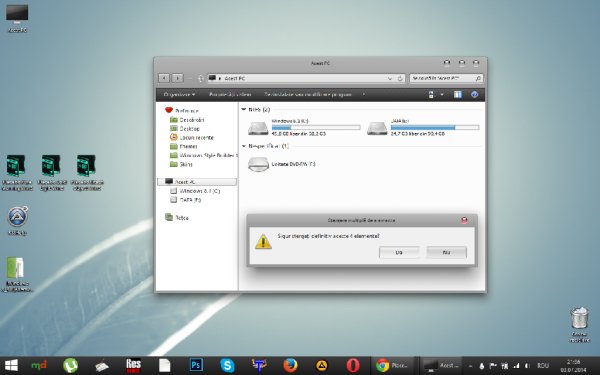Select Preferințe heart icon in sidebar

coord(169,110)
